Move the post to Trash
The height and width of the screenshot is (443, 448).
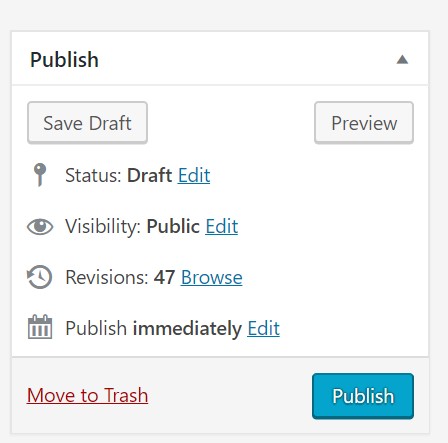coord(87,395)
